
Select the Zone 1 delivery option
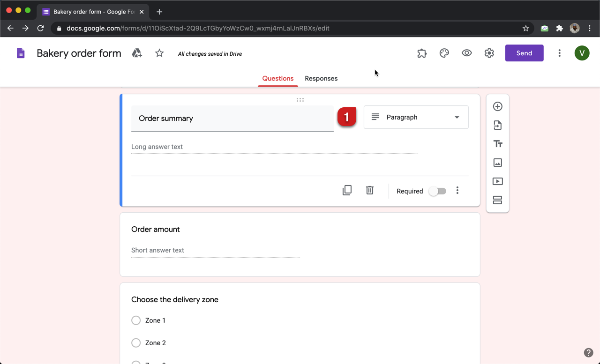tap(136, 320)
